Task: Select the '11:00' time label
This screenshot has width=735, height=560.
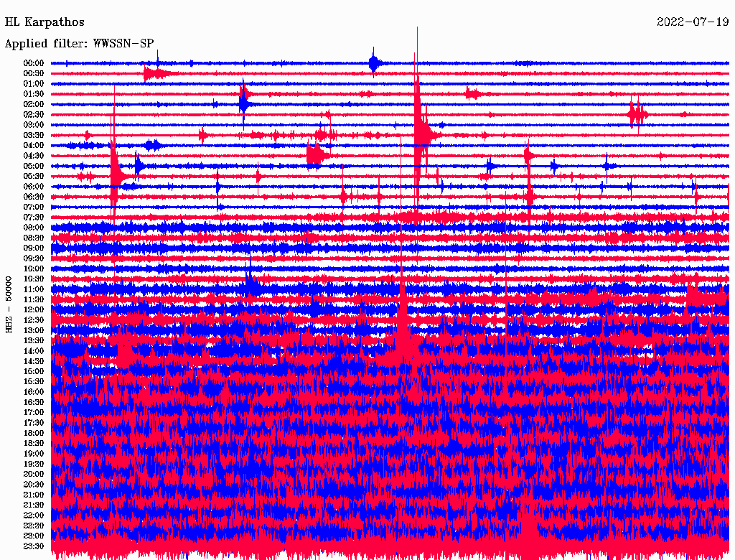Action: tap(34, 289)
